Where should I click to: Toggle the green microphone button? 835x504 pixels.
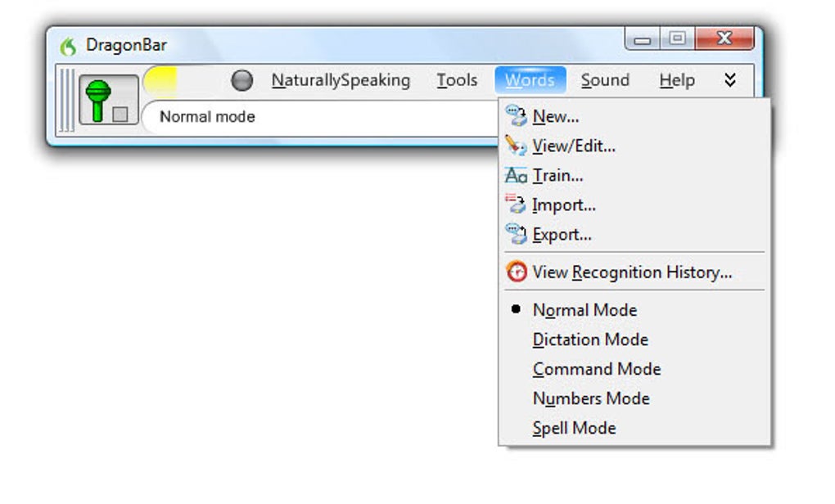[x=109, y=100]
